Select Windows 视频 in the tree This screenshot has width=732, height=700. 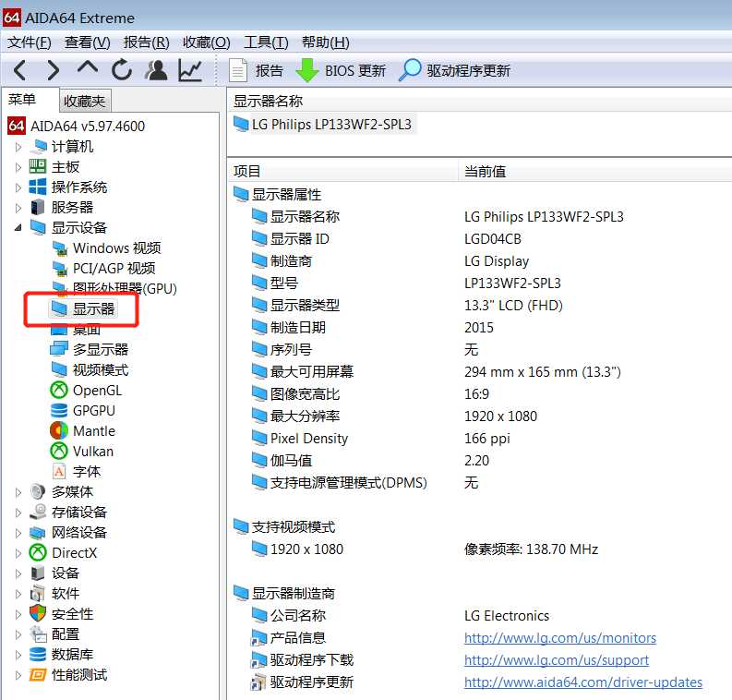point(107,248)
